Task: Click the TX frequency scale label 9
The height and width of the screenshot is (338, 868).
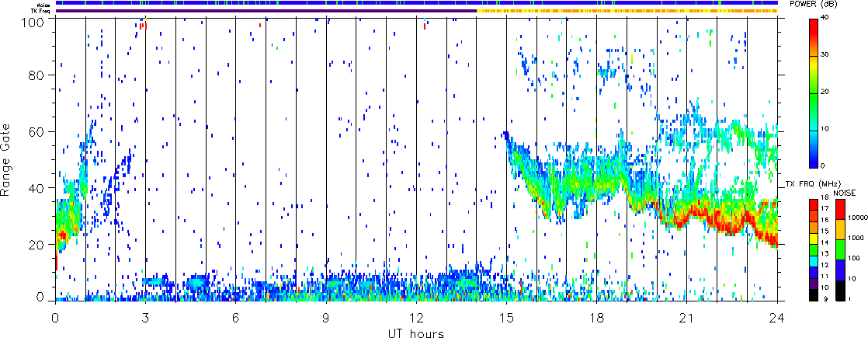Action: point(825,300)
